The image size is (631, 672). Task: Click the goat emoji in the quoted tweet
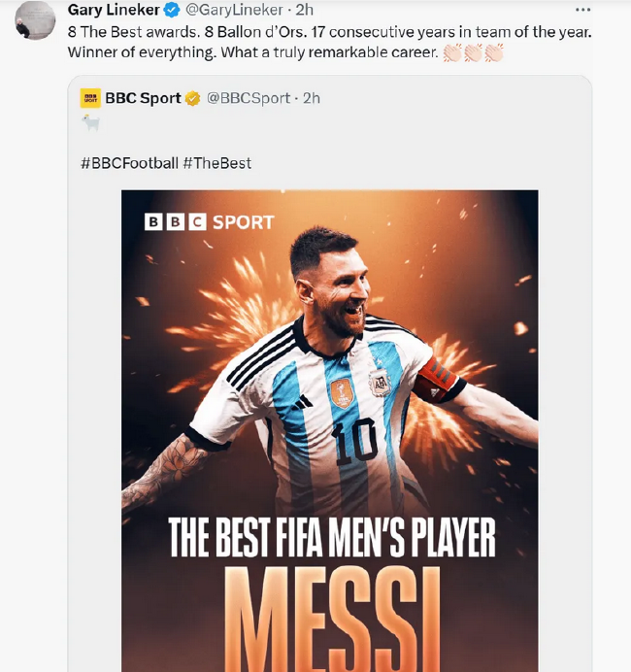(x=90, y=123)
